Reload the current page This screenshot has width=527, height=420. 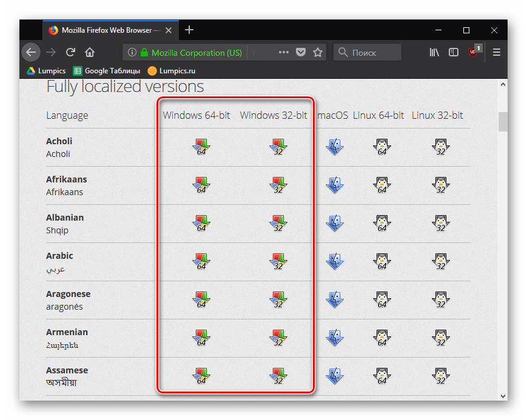(x=70, y=52)
